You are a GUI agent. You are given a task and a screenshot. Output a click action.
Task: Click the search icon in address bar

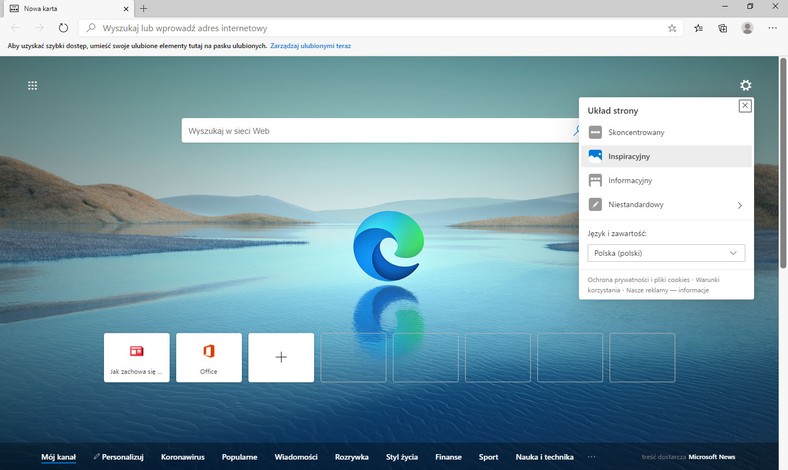[x=91, y=28]
